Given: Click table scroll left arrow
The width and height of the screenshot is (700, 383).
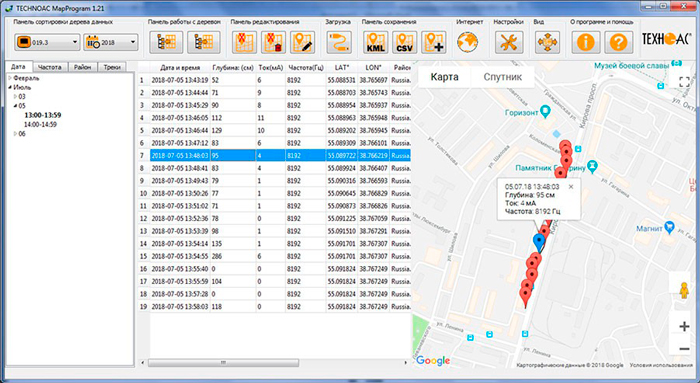Looking at the screenshot, I should pos(142,363).
